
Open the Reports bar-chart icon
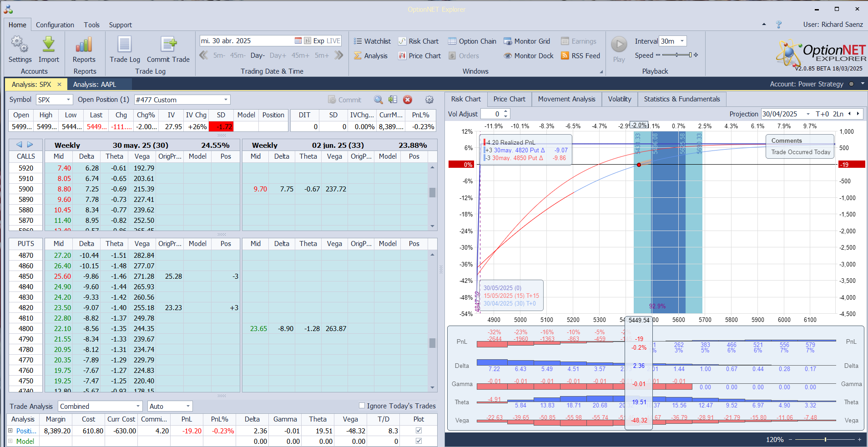84,44
